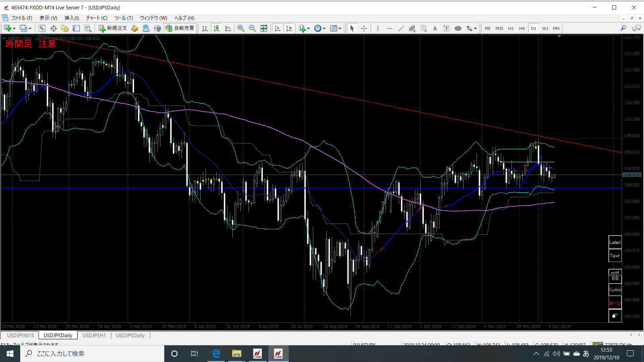Open the templates dropdown arrow
Screen dimensions: 644x362
340,28
